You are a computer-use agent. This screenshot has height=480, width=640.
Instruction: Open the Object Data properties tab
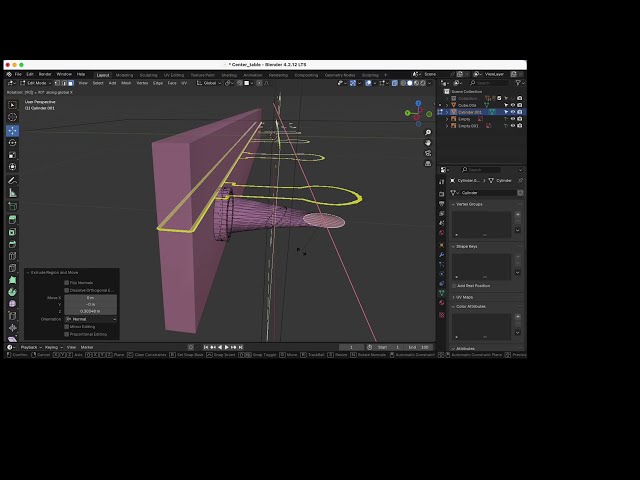pos(442,293)
